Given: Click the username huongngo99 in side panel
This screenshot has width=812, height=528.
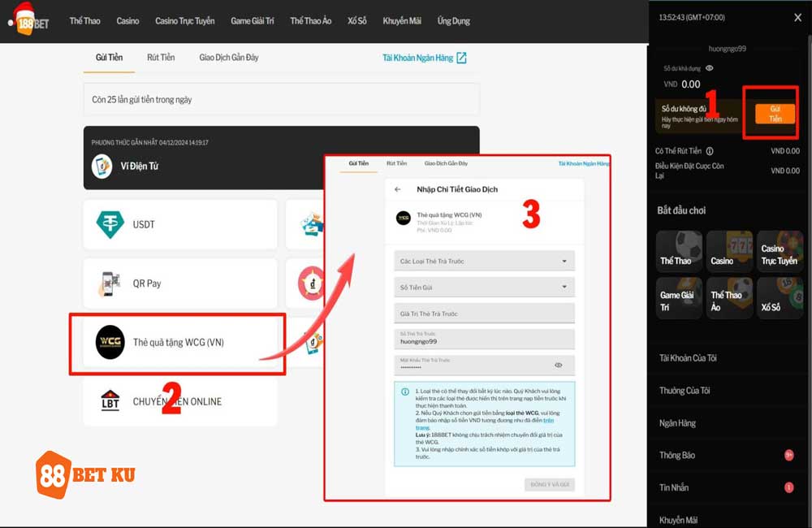Looking at the screenshot, I should (x=727, y=49).
